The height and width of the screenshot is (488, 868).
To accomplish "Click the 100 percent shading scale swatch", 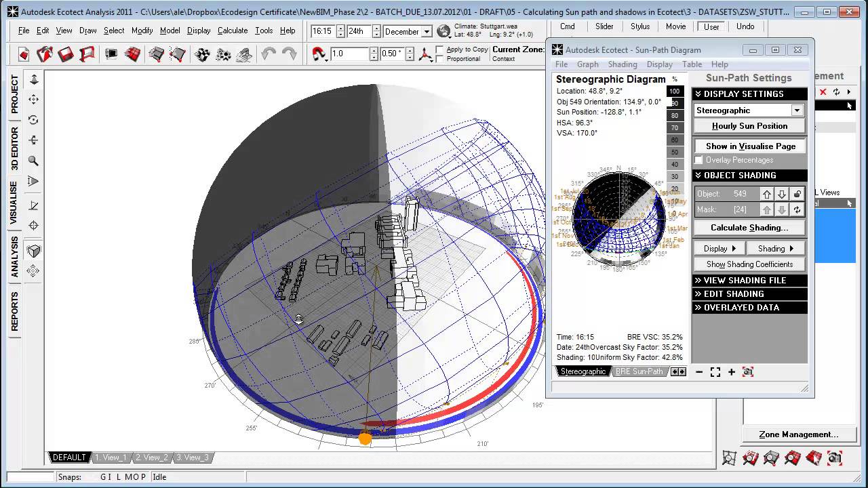I will 674,91.
